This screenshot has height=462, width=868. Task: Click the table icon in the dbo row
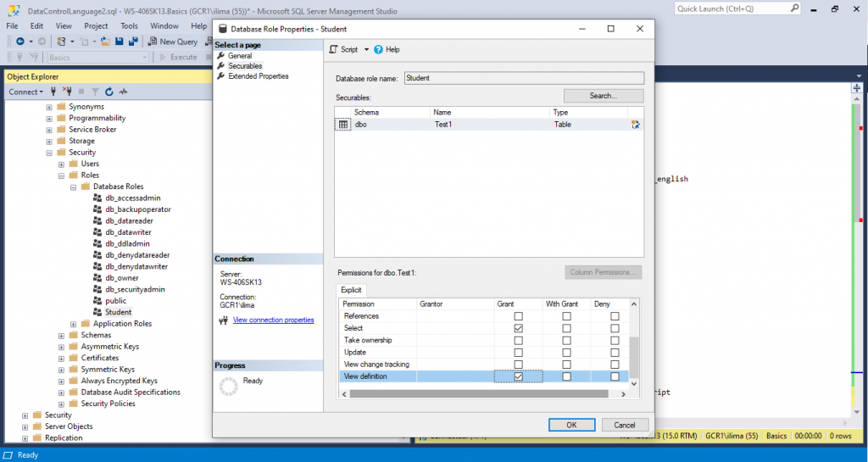point(343,125)
